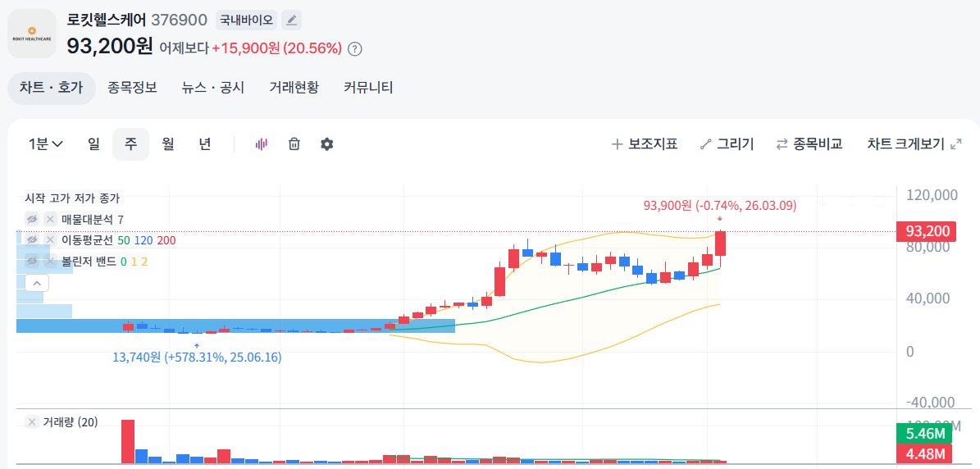Screen dimensions: 980x469
Task: Click the latest red weekly candlestick
Action: [720, 244]
